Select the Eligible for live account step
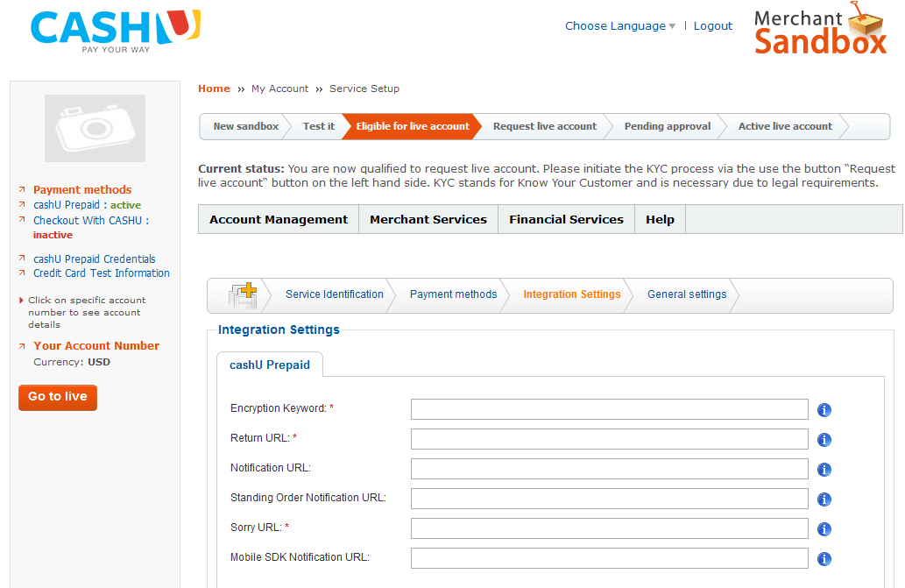 tap(413, 126)
